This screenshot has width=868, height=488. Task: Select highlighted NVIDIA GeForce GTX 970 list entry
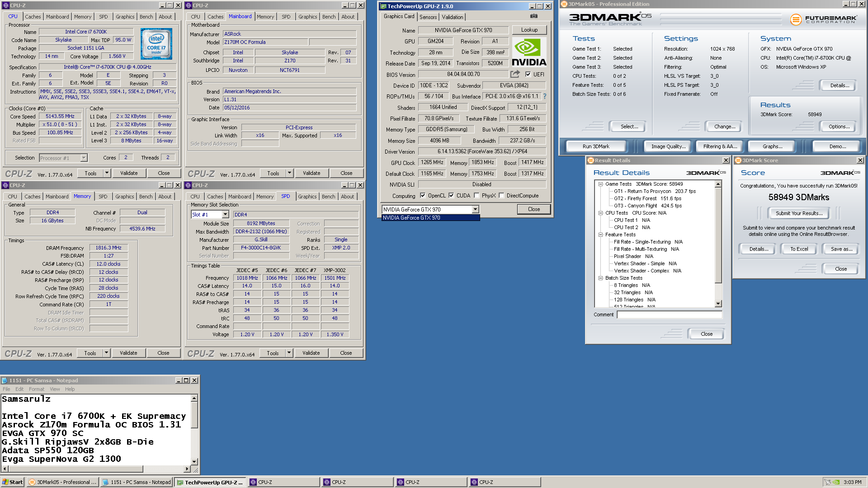(x=430, y=218)
